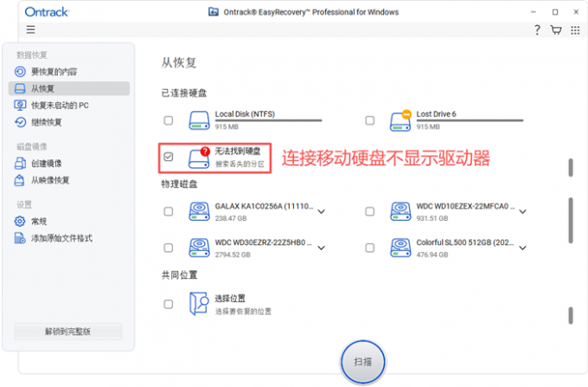Click the Lost Drive 6 usage bar

click(x=470, y=120)
